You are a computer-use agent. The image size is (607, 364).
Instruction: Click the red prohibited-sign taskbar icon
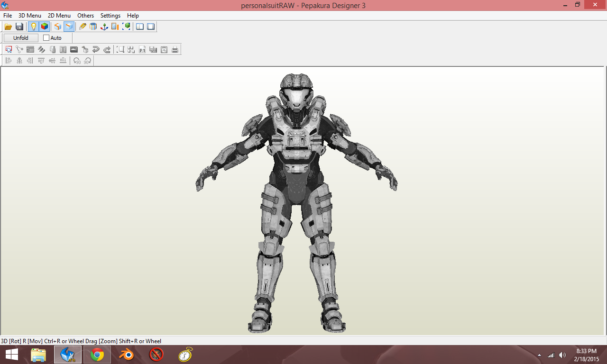(x=156, y=355)
